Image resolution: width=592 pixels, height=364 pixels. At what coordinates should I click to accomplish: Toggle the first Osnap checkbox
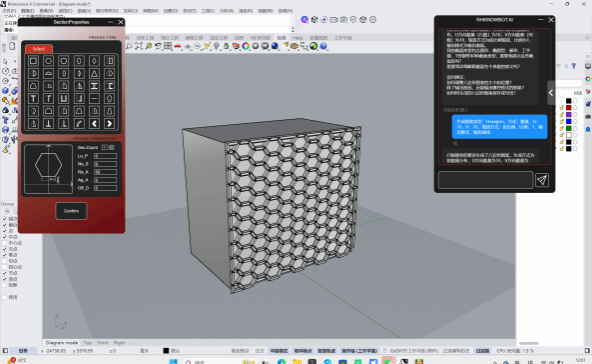pos(5,219)
